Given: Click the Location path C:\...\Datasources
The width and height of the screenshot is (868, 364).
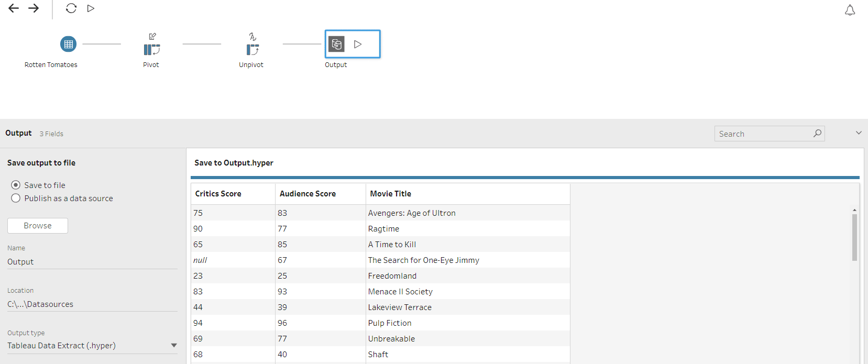Looking at the screenshot, I should click(40, 304).
